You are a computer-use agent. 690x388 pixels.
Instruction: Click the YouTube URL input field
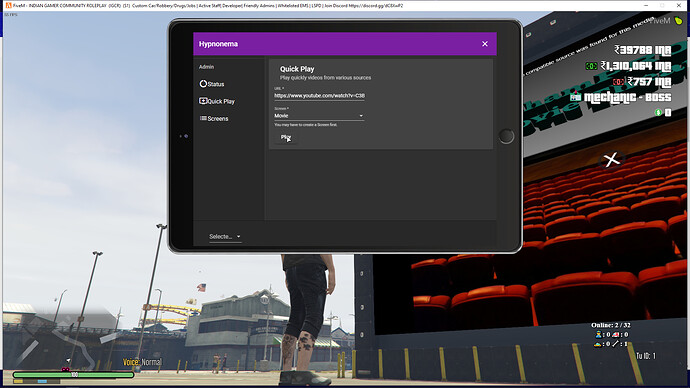click(x=319, y=95)
